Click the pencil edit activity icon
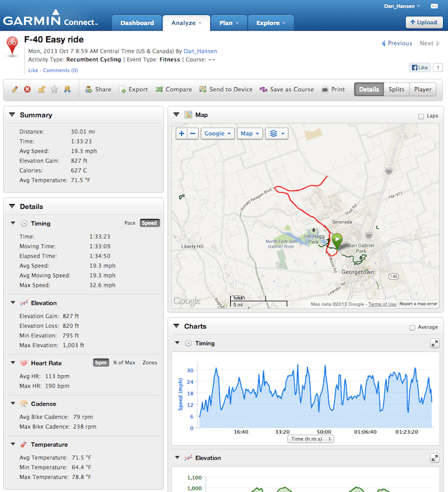 click(15, 90)
